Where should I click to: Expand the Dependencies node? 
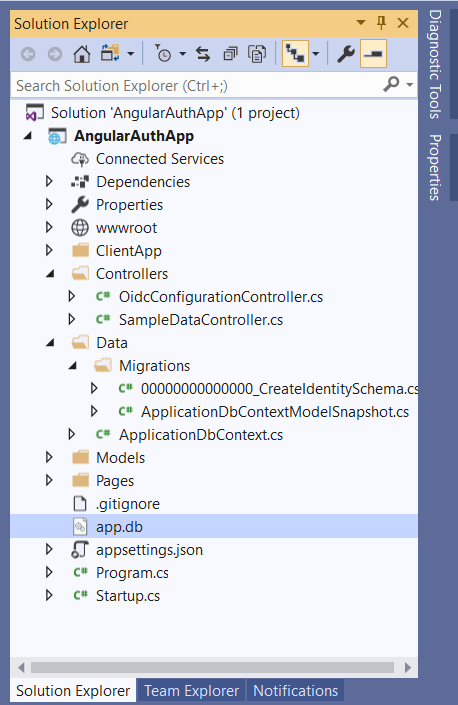pyautogui.click(x=49, y=181)
